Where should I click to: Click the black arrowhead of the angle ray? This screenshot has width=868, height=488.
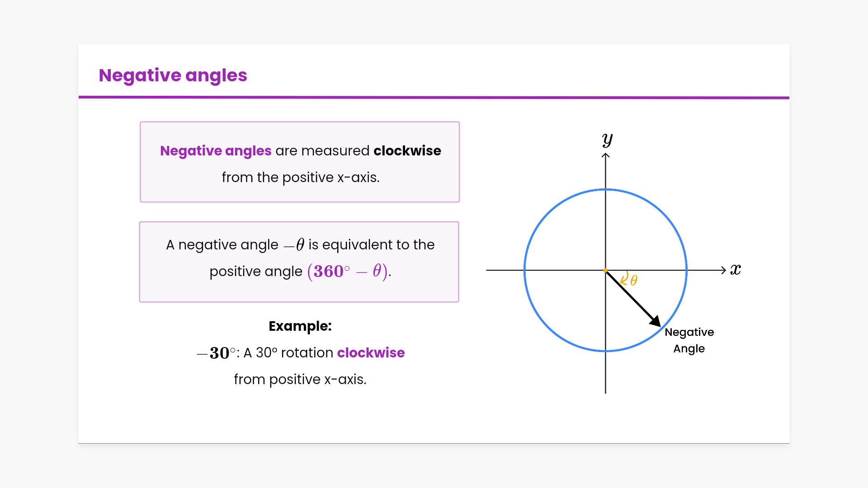point(656,321)
